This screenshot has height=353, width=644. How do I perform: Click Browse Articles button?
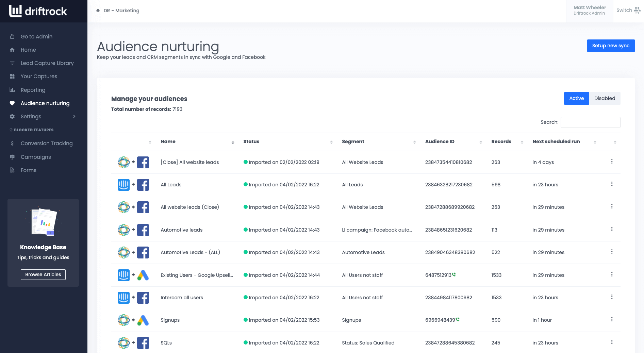point(43,274)
